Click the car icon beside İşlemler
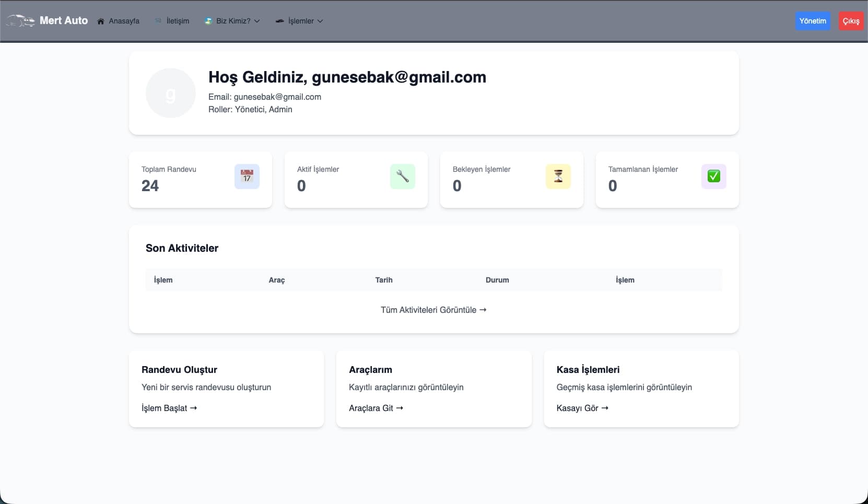This screenshot has height=504, width=868. [280, 21]
